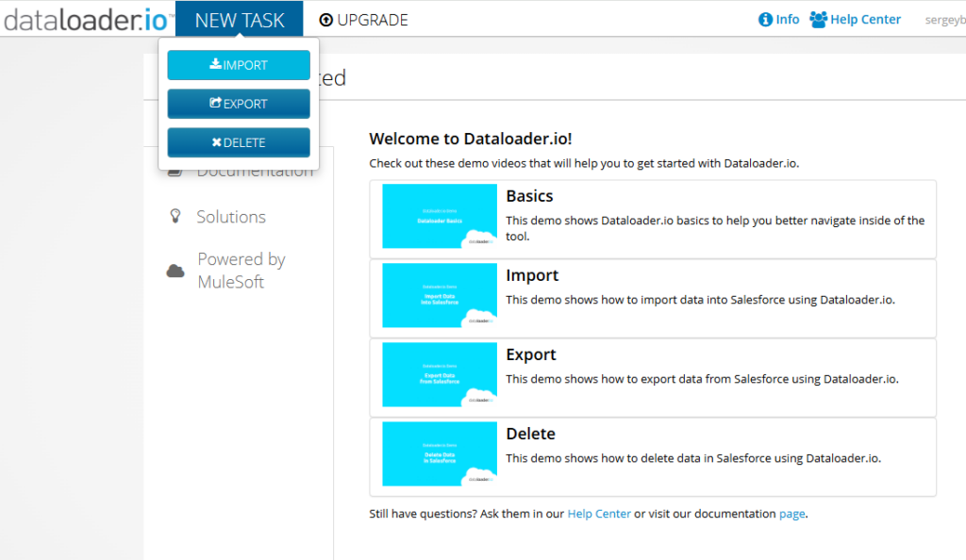
Task: Choose DELETE from the New Task dropdown
Action: [x=239, y=142]
